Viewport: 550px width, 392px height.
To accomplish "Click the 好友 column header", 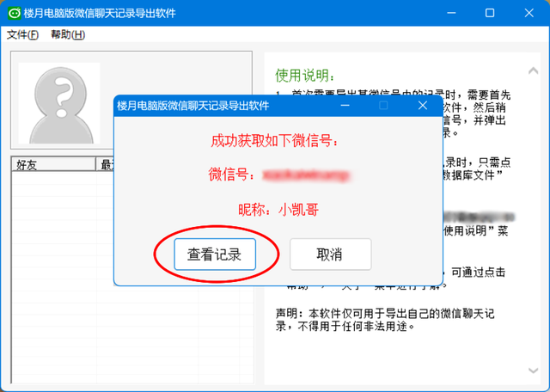I will click(x=53, y=164).
